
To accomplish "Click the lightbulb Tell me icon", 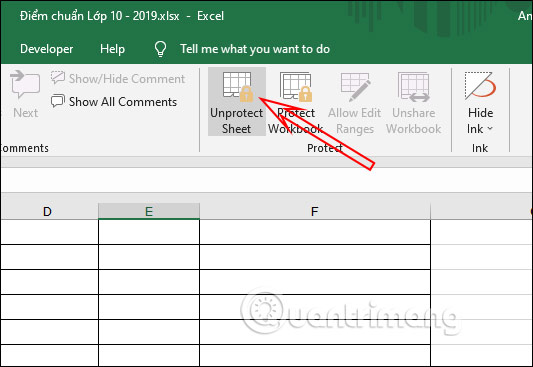I will tap(160, 49).
